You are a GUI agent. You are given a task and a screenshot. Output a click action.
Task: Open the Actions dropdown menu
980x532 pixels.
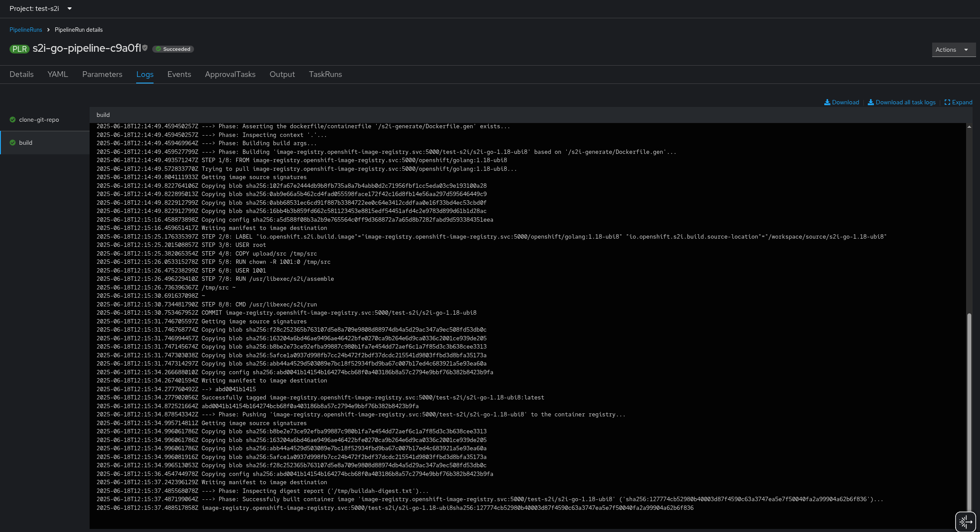tap(953, 50)
